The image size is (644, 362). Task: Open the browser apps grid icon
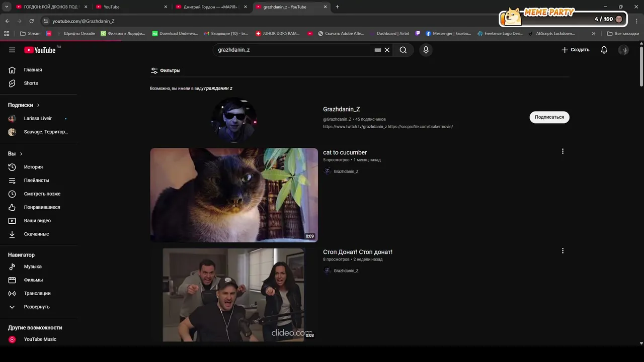click(x=7, y=34)
